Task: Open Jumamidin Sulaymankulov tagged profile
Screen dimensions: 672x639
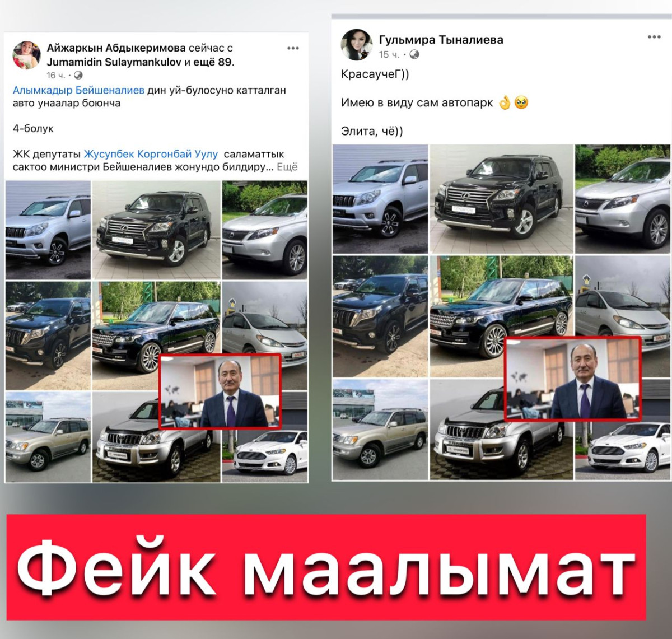Action: 114,62
